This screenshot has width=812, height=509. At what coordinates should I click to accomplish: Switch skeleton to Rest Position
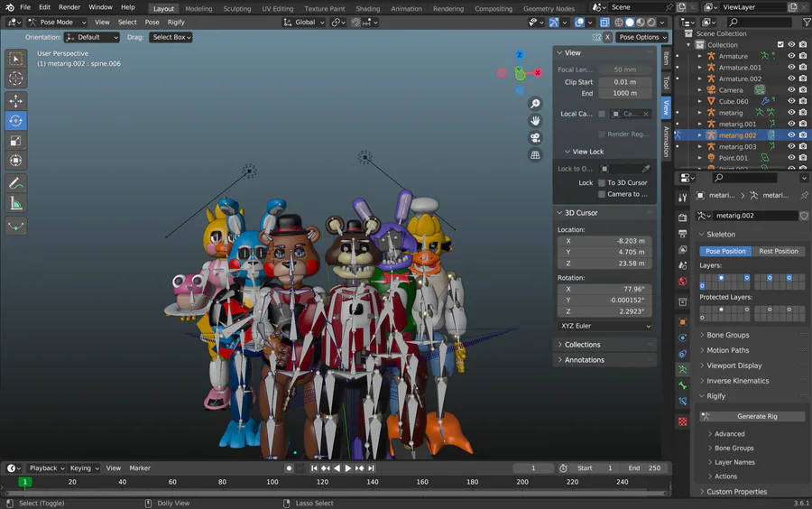pos(778,251)
